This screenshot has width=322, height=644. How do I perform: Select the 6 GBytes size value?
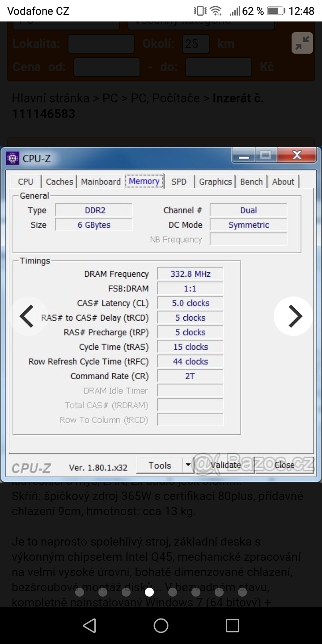[94, 225]
